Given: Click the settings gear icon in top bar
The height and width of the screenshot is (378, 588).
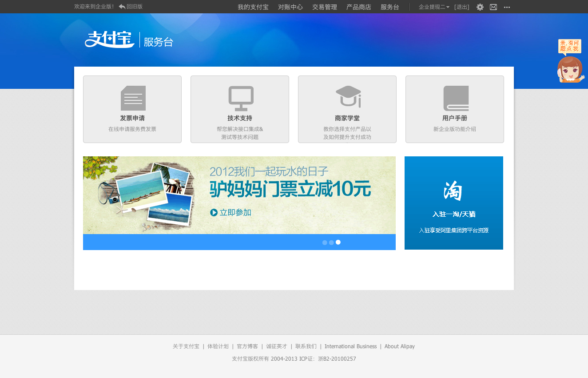Looking at the screenshot, I should click(x=480, y=7).
